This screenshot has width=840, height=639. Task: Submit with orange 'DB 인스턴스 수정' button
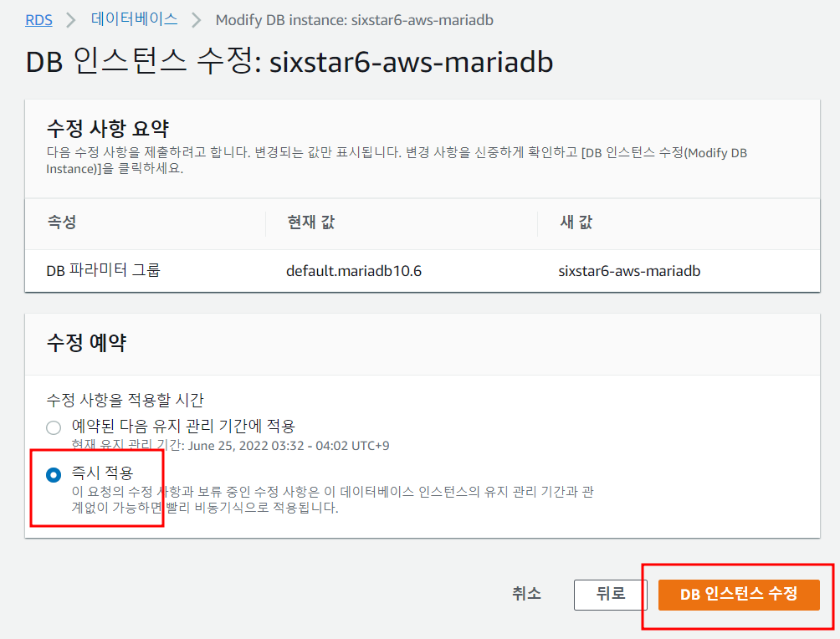738,594
